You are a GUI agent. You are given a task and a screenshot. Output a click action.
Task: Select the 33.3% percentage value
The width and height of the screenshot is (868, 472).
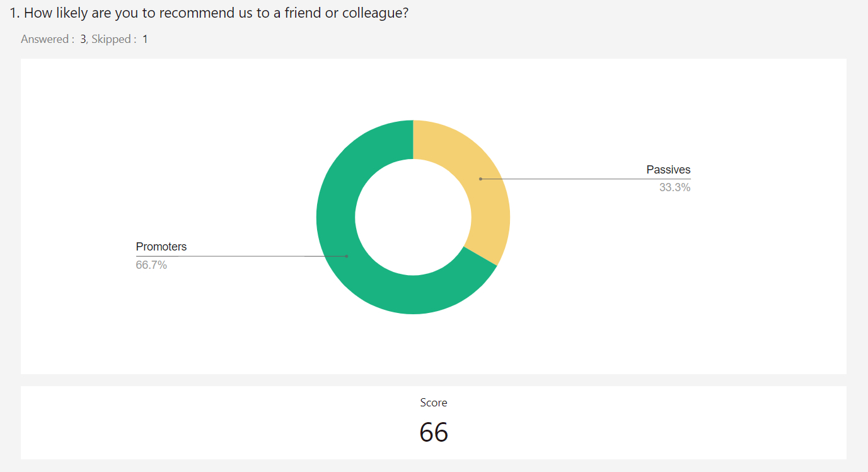674,187
